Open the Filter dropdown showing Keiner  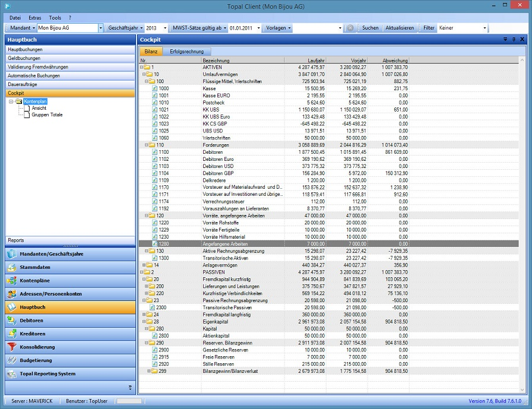(x=484, y=28)
